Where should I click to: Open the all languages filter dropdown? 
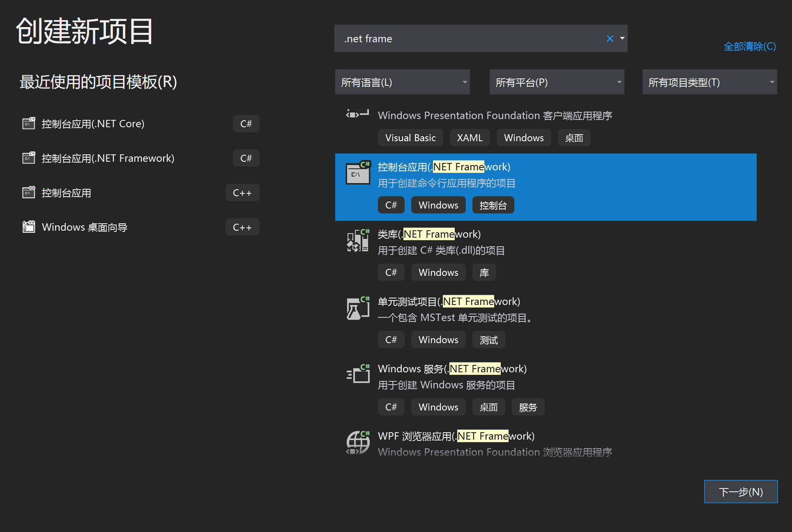[402, 82]
